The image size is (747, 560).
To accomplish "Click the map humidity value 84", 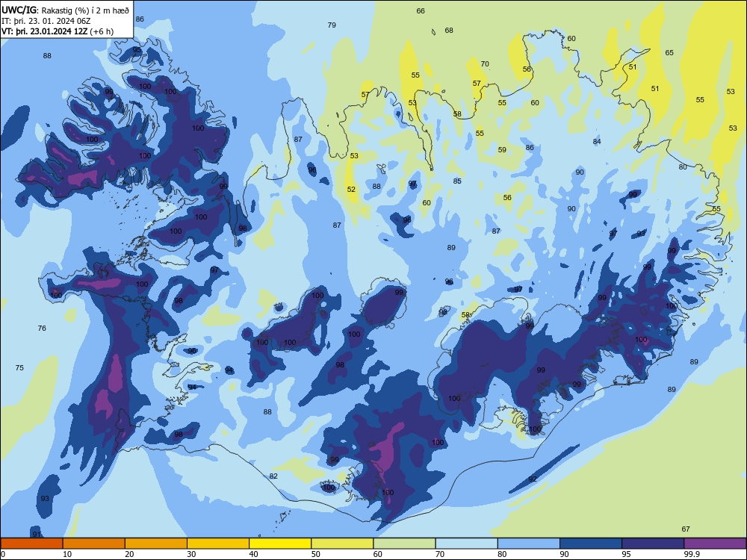I will pyautogui.click(x=597, y=141).
